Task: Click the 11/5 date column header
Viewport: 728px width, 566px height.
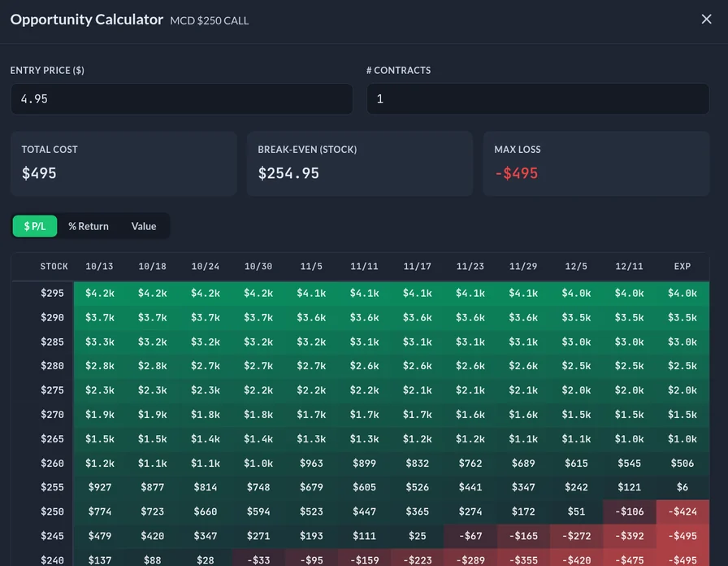Action: point(311,266)
